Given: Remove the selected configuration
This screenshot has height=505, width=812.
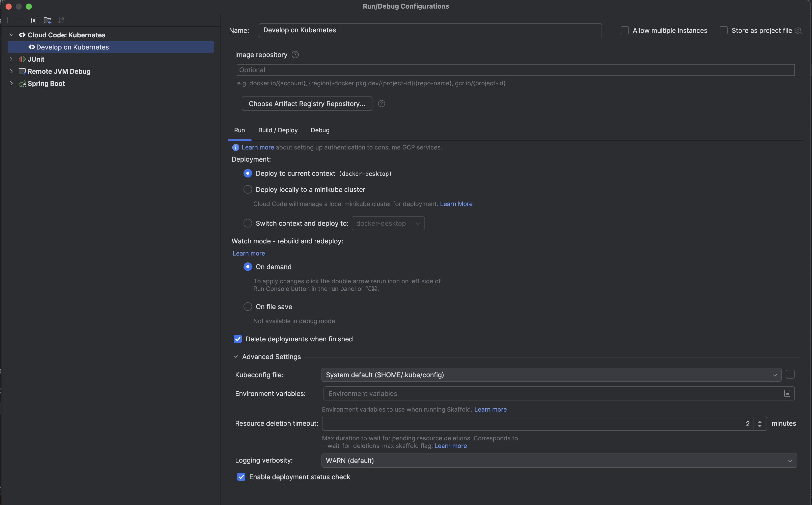Looking at the screenshot, I should pyautogui.click(x=21, y=20).
